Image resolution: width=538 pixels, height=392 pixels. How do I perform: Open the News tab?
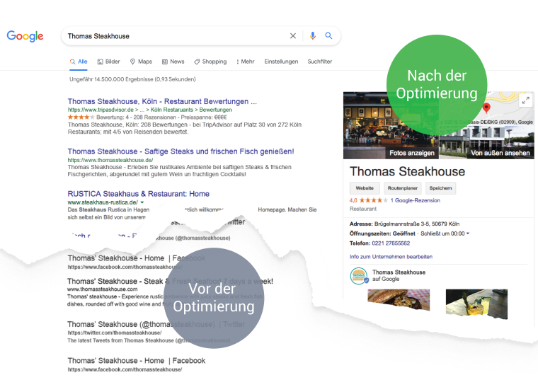click(x=173, y=62)
